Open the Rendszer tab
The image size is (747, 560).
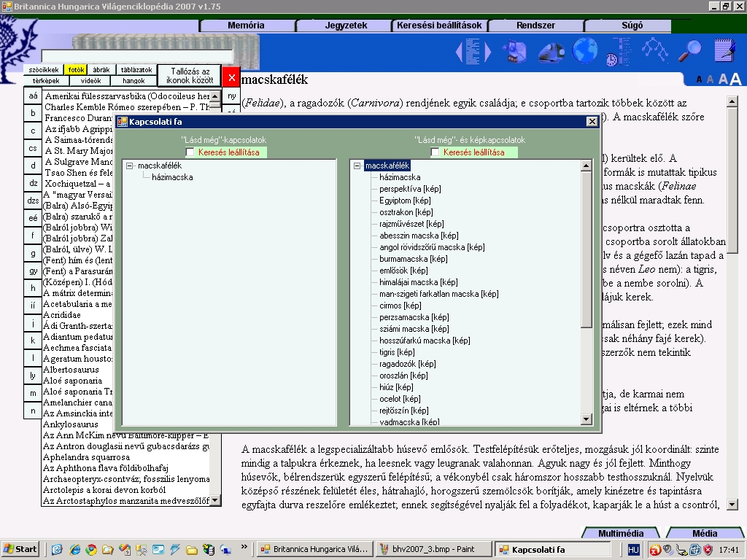pos(535,26)
